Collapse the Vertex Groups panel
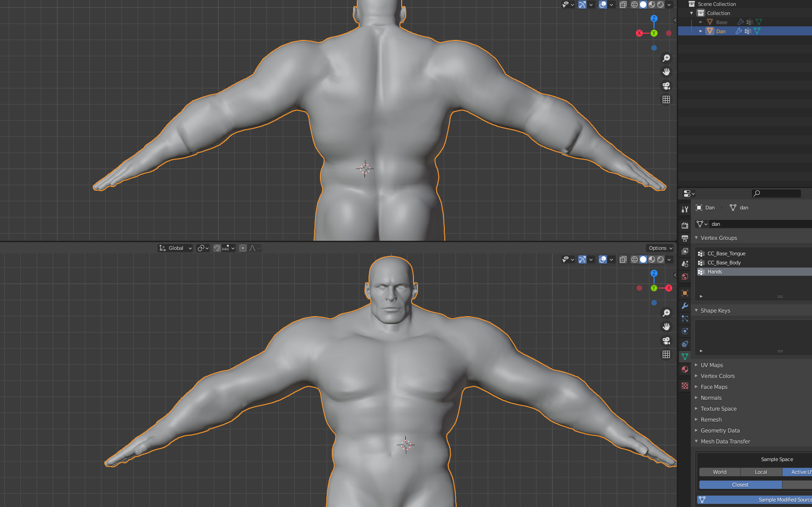This screenshot has height=507, width=812. pyautogui.click(x=696, y=238)
